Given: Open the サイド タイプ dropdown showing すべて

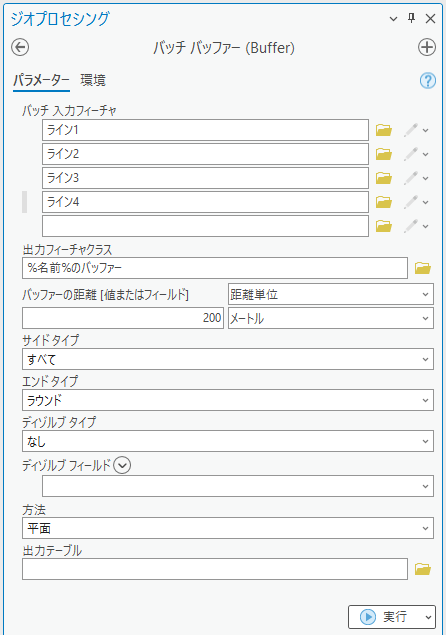Looking at the screenshot, I should (x=228, y=359).
